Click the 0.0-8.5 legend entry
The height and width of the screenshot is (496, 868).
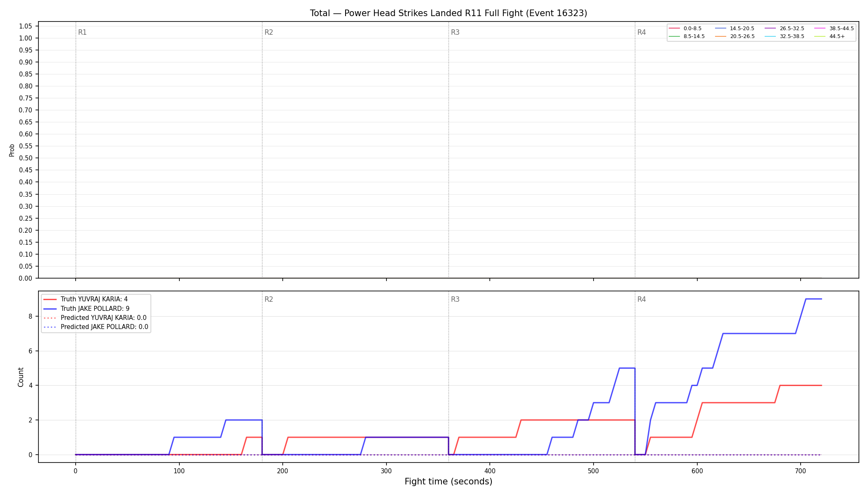(x=685, y=29)
